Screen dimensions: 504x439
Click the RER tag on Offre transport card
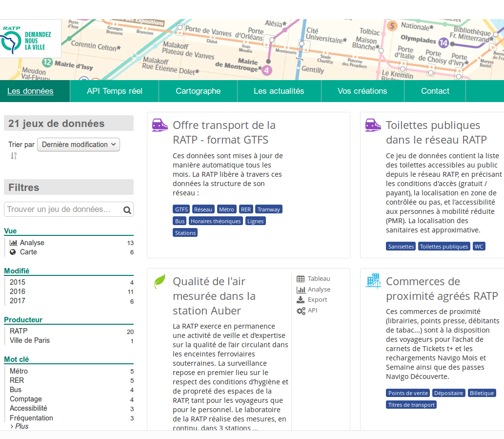[246, 209]
